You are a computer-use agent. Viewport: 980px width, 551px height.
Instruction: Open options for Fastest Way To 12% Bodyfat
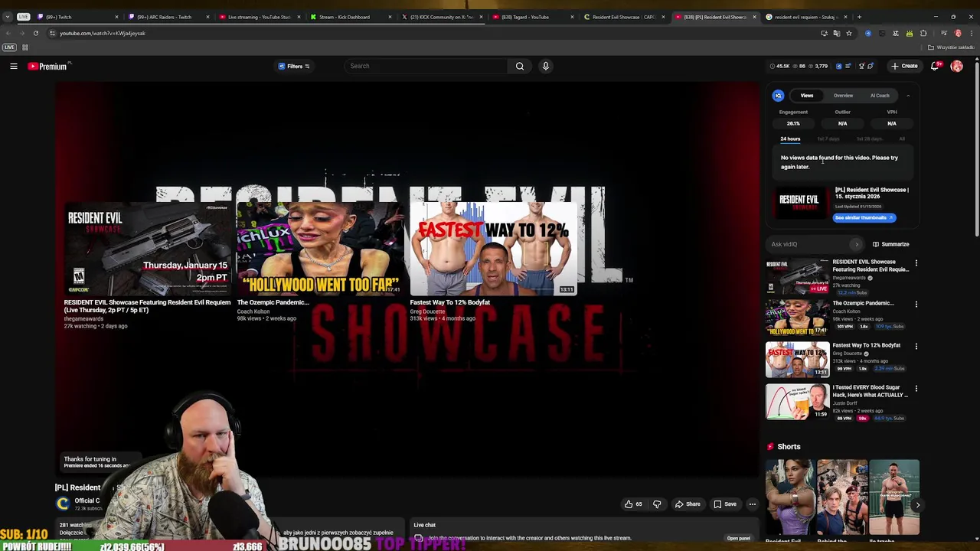916,347
